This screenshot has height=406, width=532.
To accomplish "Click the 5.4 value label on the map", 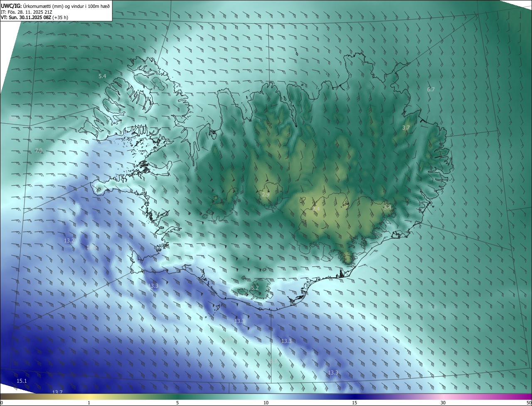I will click(x=102, y=76).
